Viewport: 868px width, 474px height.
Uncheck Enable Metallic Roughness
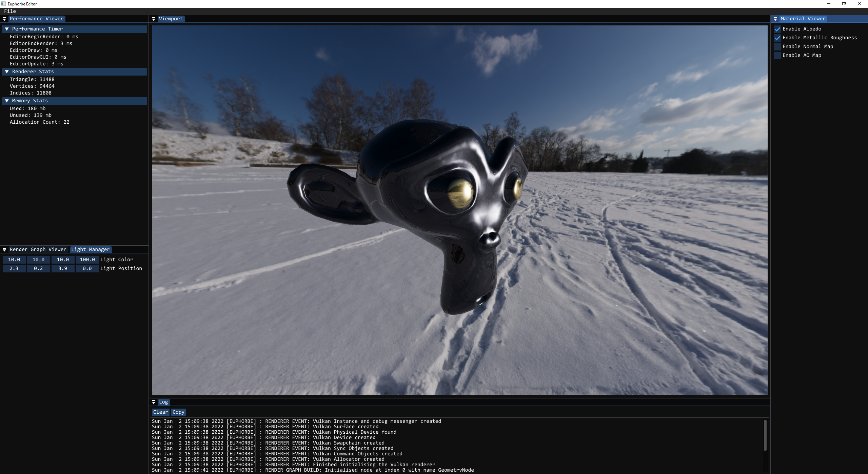[x=777, y=38]
